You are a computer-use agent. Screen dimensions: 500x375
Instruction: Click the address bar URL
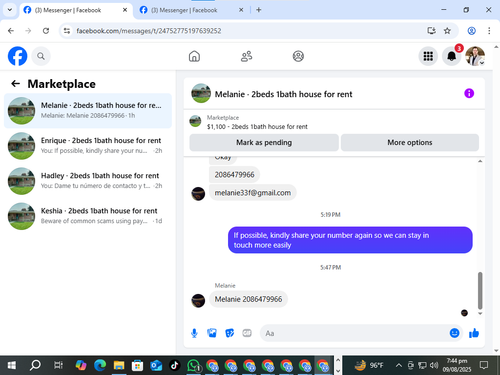pos(149,31)
